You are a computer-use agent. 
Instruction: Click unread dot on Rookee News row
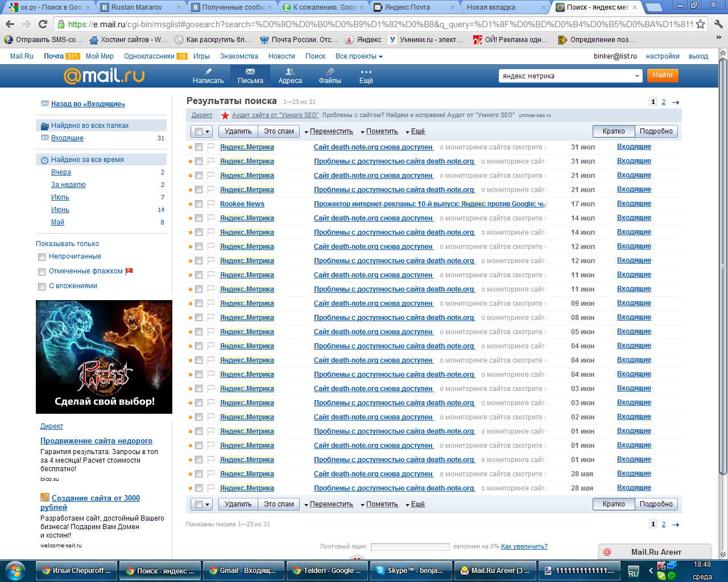click(x=191, y=204)
